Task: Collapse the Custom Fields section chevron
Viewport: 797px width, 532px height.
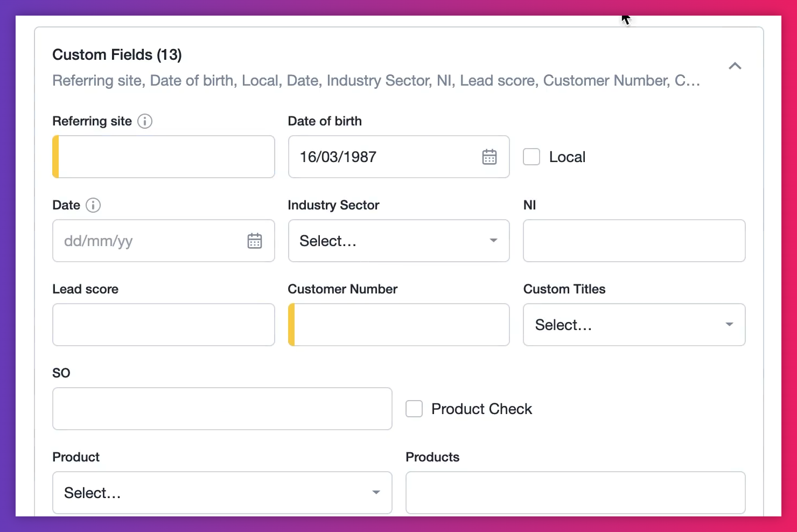Action: pos(735,66)
